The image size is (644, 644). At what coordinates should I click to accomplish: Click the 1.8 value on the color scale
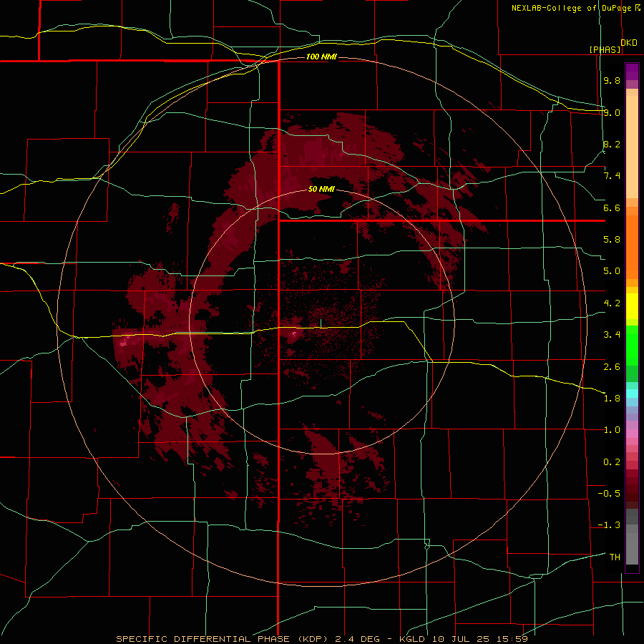pos(612,399)
